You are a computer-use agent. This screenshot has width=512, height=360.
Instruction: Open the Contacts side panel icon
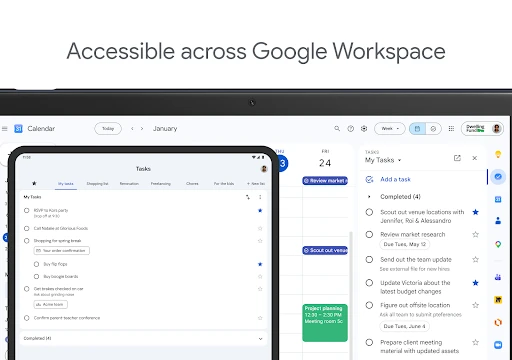pos(498,220)
